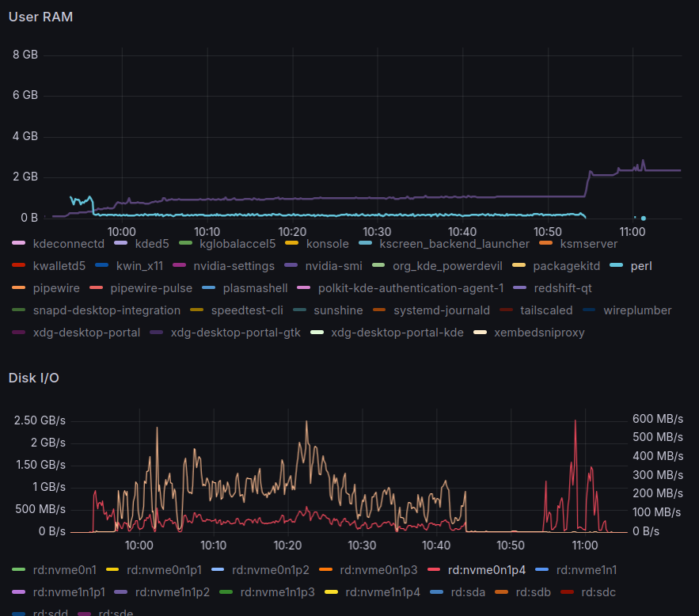Click the nvidia-smi legend color marker

(x=291, y=266)
